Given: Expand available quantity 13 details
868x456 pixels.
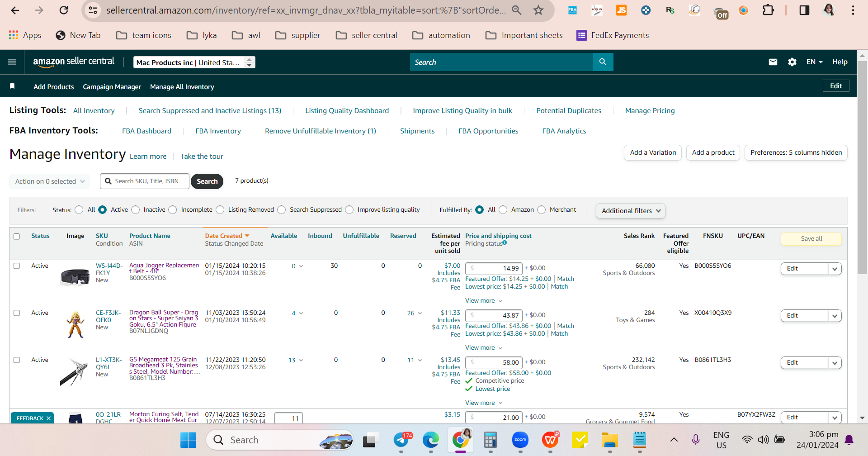Looking at the screenshot, I should point(296,360).
